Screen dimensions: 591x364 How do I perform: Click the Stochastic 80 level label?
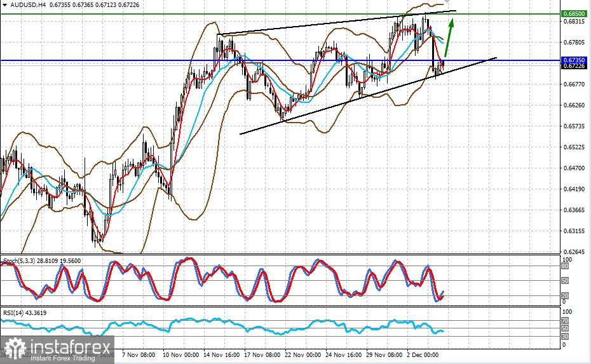(565, 266)
